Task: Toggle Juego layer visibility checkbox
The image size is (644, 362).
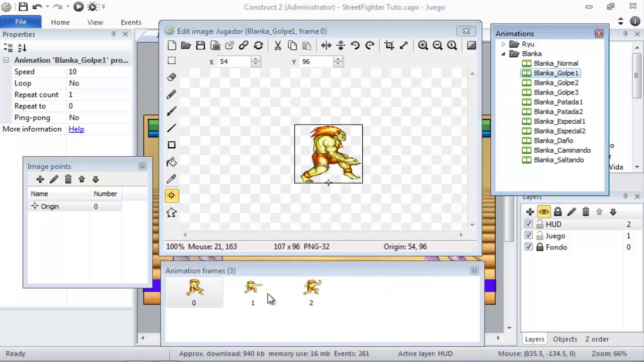Action: [x=528, y=236]
